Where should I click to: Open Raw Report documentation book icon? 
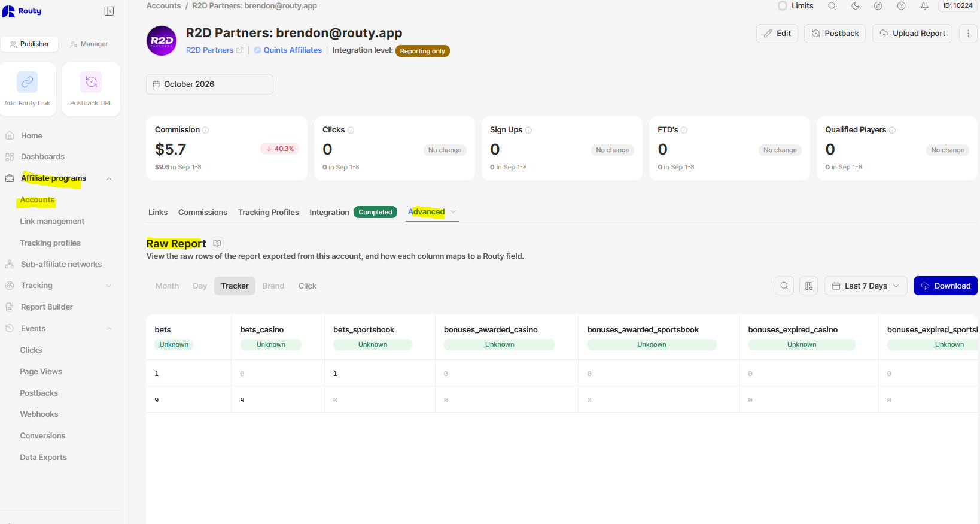click(217, 244)
